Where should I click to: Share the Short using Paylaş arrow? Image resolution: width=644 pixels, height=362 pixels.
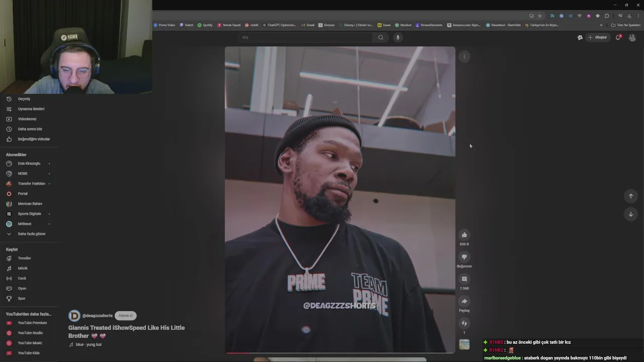(464, 301)
